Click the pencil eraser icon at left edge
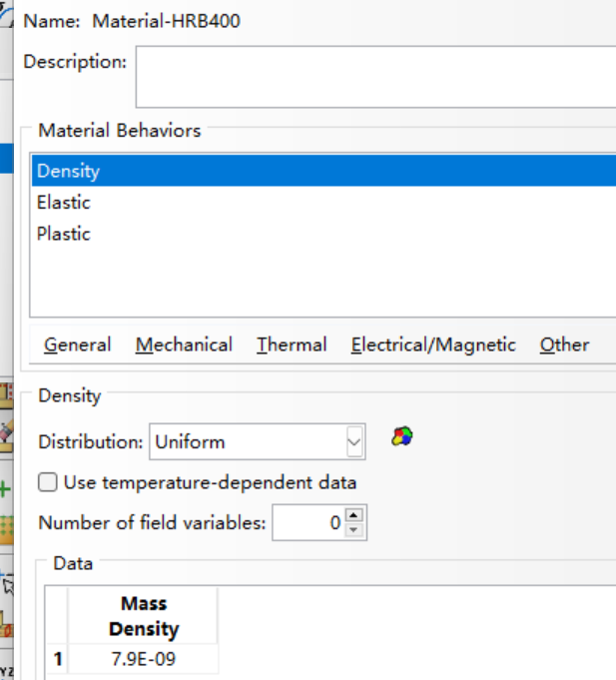616x680 pixels. click(x=6, y=435)
